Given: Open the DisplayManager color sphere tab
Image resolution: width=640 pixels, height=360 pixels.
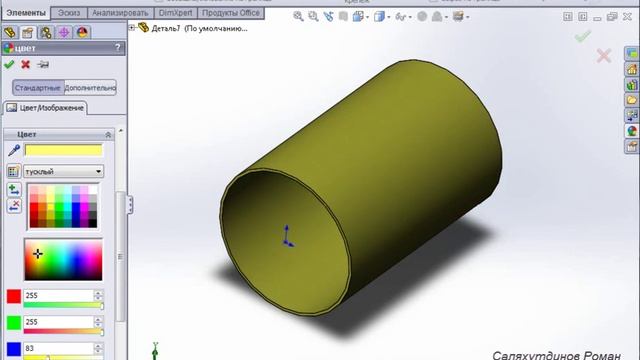Looking at the screenshot, I should pos(82,33).
